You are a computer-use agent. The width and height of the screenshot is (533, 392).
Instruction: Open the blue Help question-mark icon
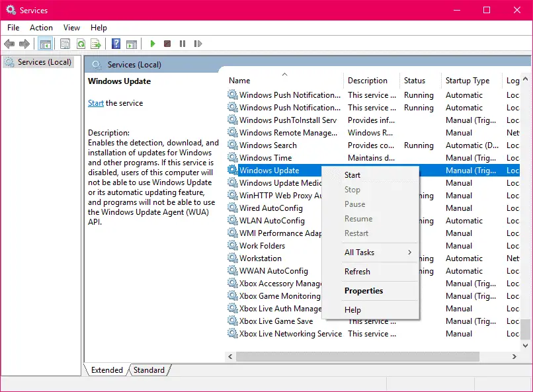click(116, 44)
